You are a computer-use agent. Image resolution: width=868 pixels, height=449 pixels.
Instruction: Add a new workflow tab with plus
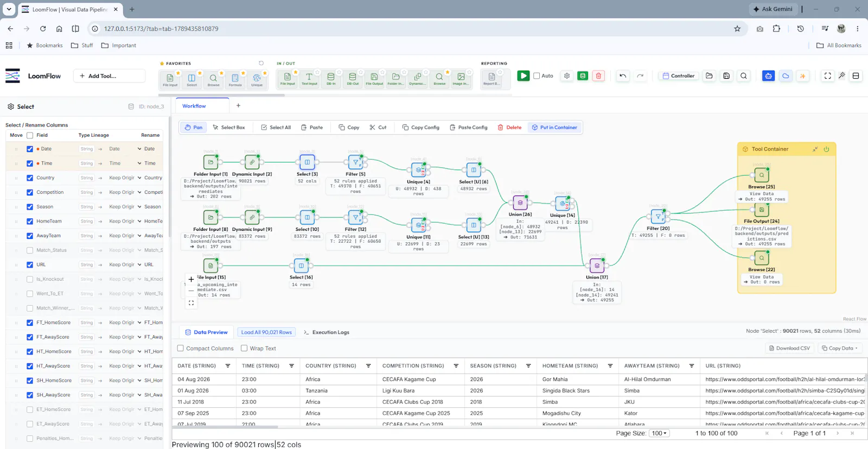coord(238,106)
